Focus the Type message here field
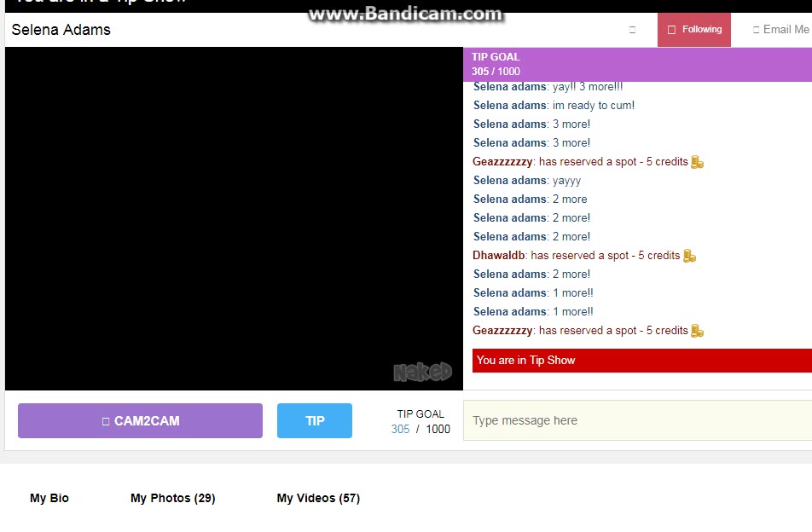The image size is (812, 532). point(636,420)
